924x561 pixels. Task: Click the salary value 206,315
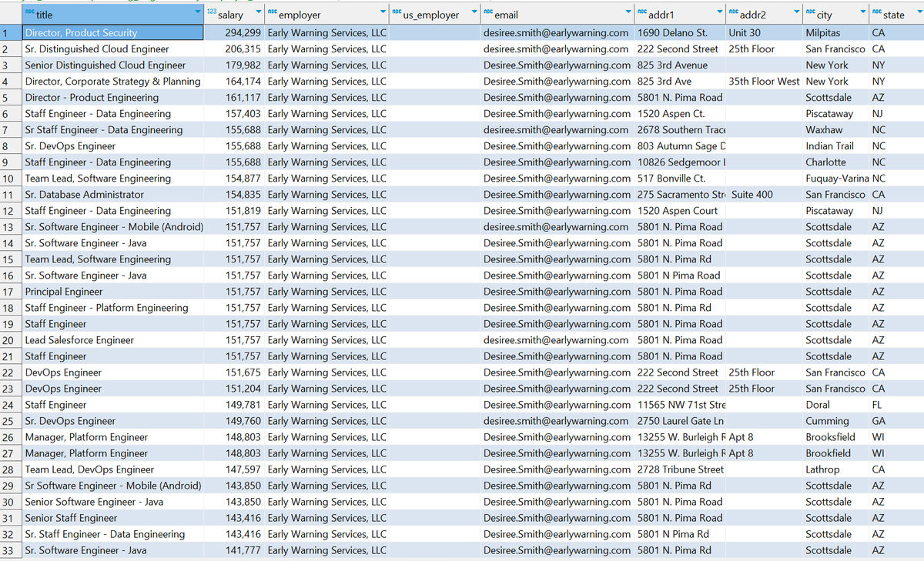(x=235, y=49)
